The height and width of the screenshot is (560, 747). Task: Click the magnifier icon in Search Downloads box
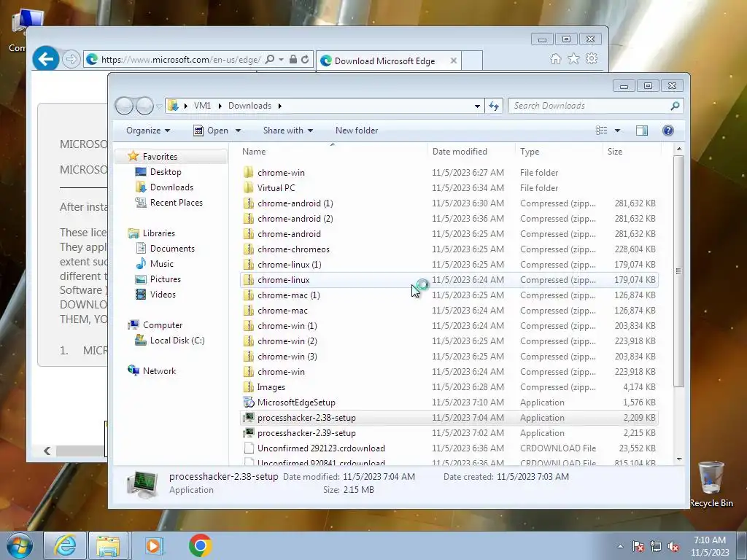coord(675,106)
